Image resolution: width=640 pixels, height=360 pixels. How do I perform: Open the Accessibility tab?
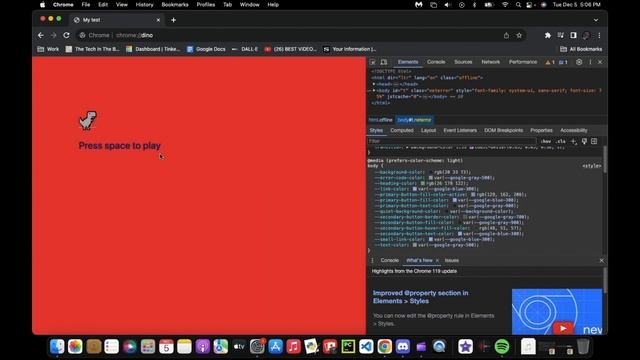(573, 131)
